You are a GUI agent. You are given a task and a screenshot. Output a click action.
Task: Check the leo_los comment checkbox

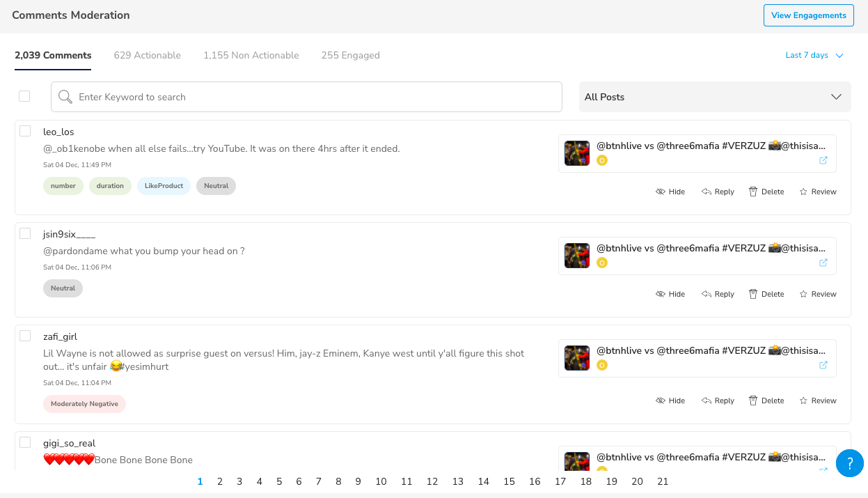[25, 131]
